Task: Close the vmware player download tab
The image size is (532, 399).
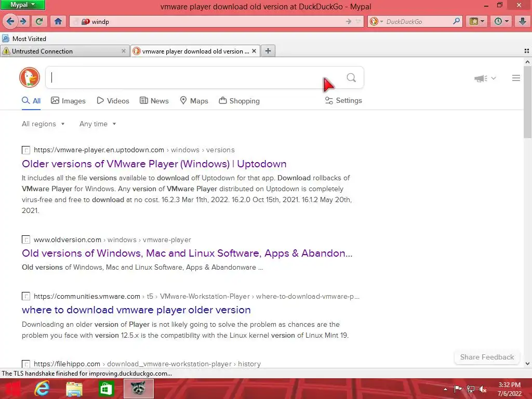Action: coord(254,51)
